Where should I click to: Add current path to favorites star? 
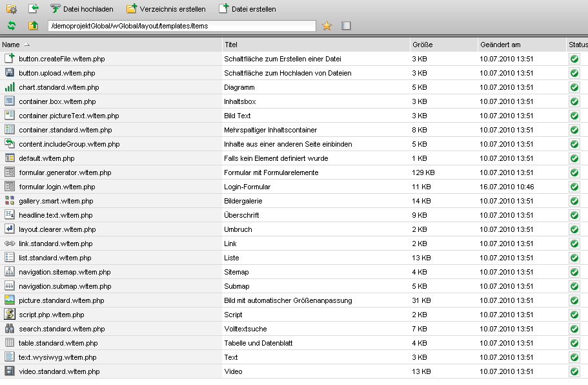coord(327,26)
